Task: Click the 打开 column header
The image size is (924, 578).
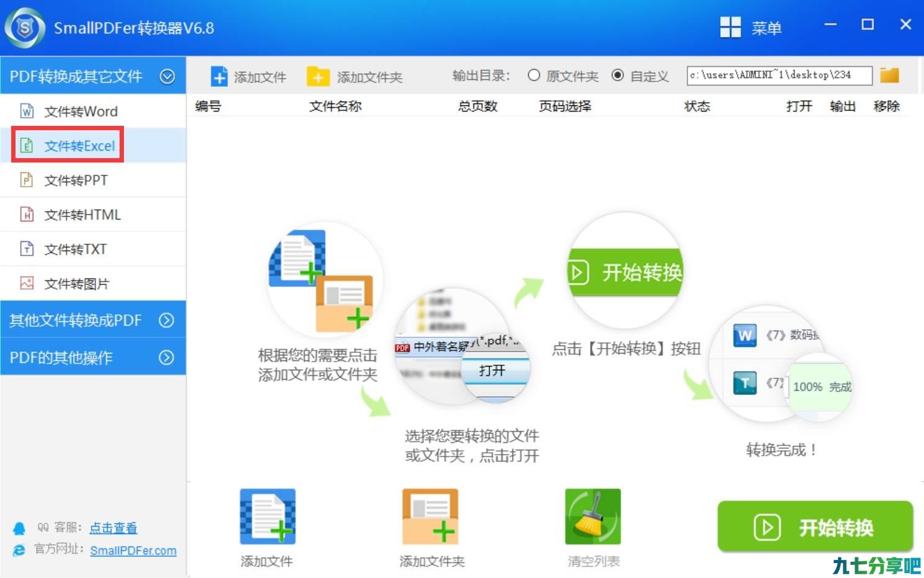Action: pyautogui.click(x=799, y=106)
